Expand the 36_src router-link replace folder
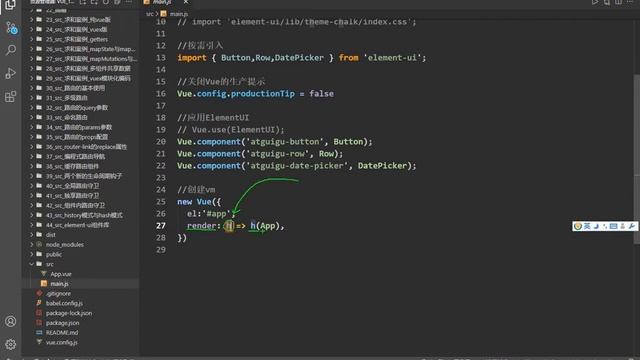 point(86,147)
